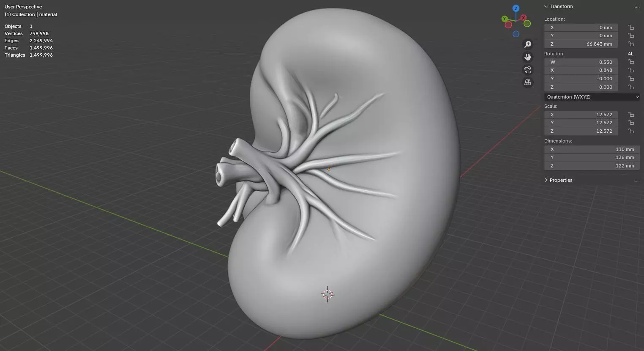Click the Transform panel drag handle dots

(x=637, y=7)
